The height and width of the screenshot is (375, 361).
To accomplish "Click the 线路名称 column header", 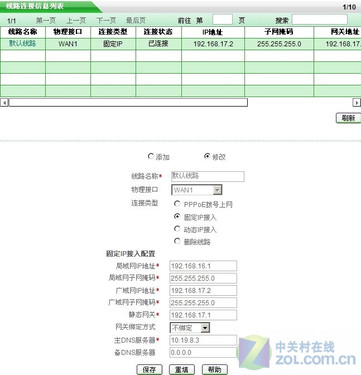I will tap(23, 32).
